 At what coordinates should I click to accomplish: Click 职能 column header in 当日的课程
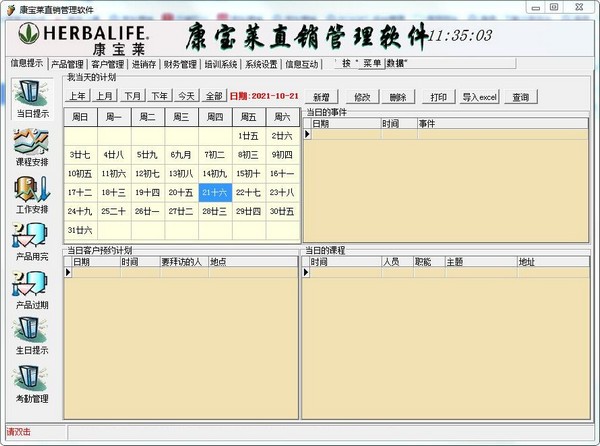(x=429, y=262)
